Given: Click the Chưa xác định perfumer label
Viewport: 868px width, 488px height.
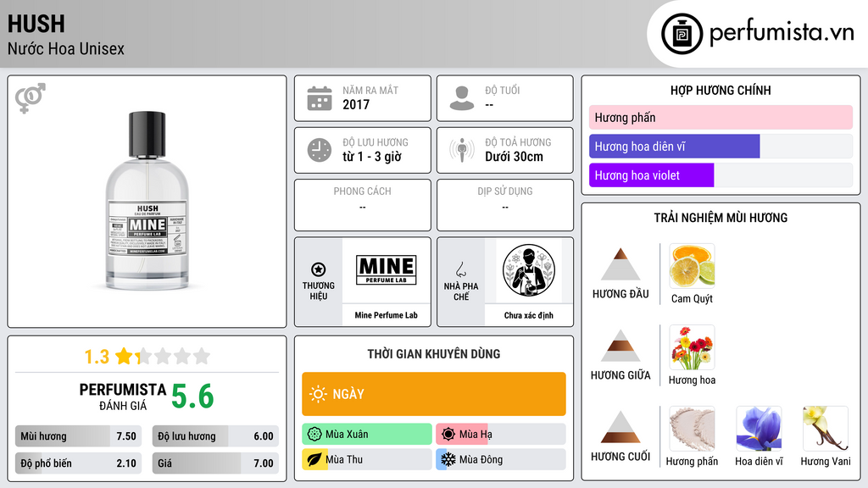Looking at the screenshot, I should tap(529, 315).
